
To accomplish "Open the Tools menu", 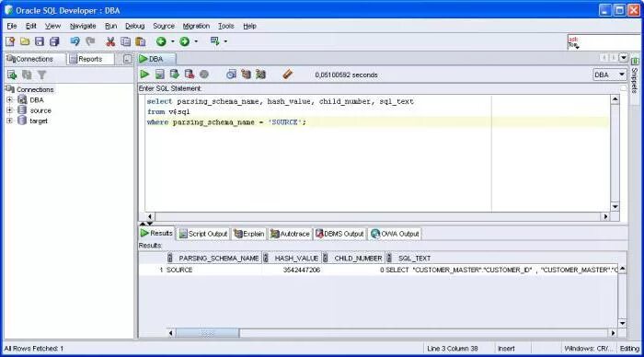I will click(x=226, y=26).
